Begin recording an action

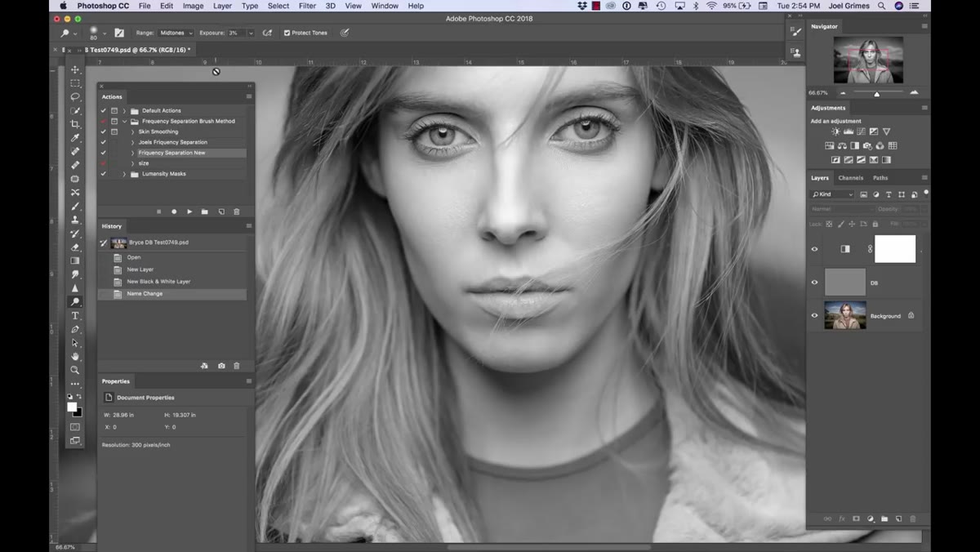174,211
